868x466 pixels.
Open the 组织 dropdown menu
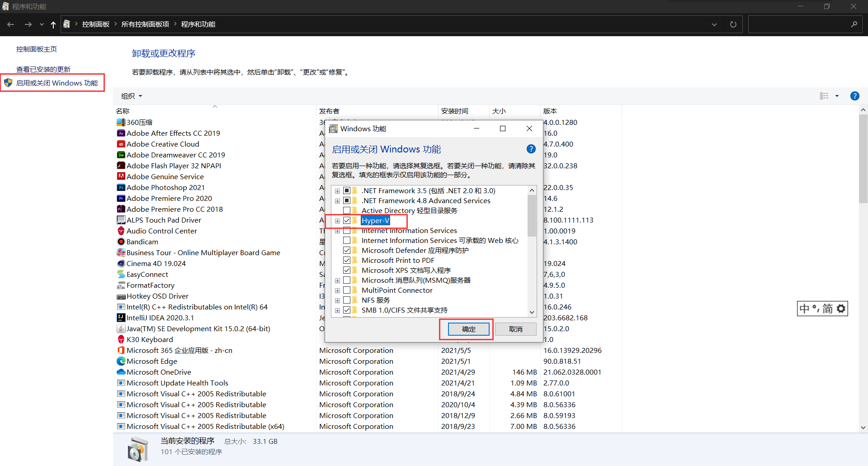point(132,96)
